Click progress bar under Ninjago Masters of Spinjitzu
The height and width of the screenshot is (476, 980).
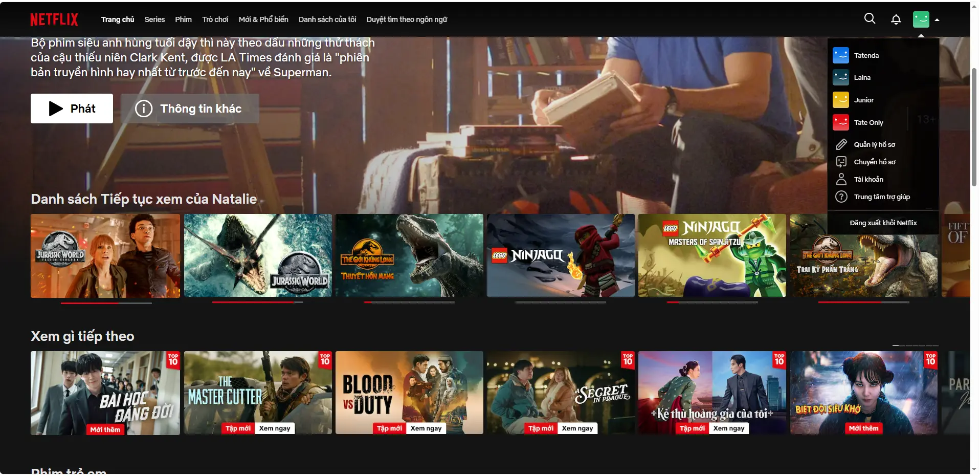(712, 302)
